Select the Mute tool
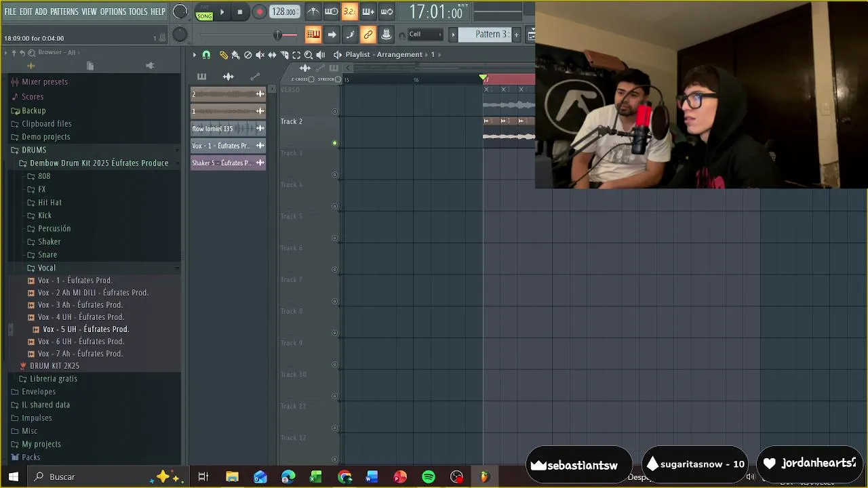 pyautogui.click(x=260, y=55)
